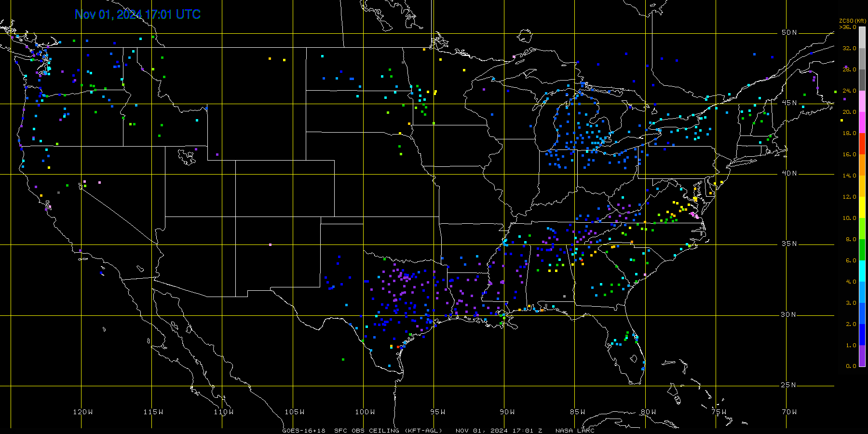The image size is (868, 434).
Task: Click the '>36.0' legend label
Action: 848,27
